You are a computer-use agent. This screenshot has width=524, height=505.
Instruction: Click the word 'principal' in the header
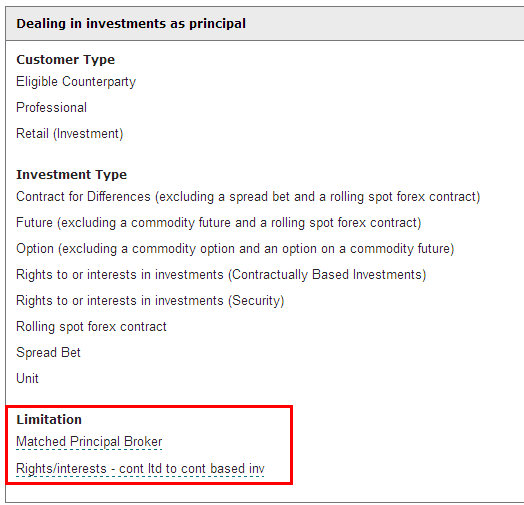pyautogui.click(x=218, y=24)
